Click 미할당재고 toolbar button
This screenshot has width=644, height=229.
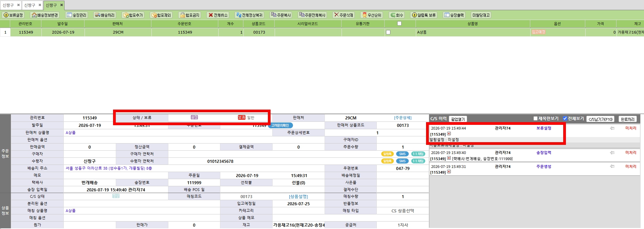click(x=481, y=15)
